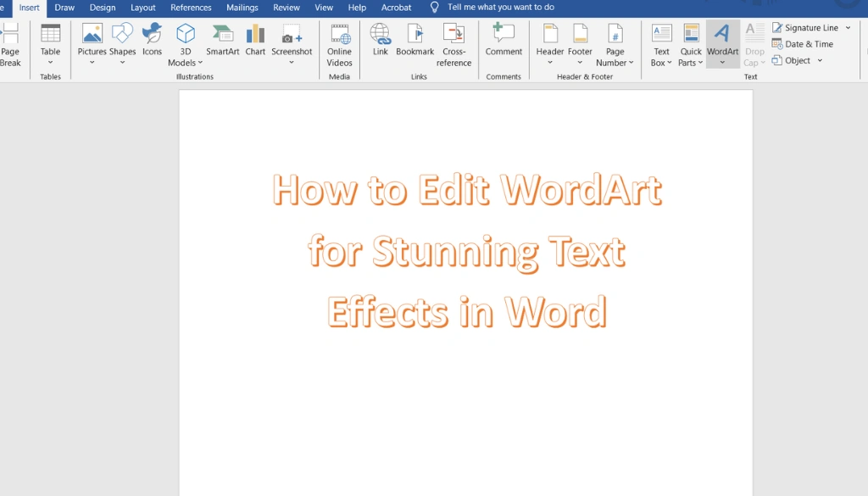Open the 3D Models dropdown chevron
868x496 pixels.
coord(200,63)
